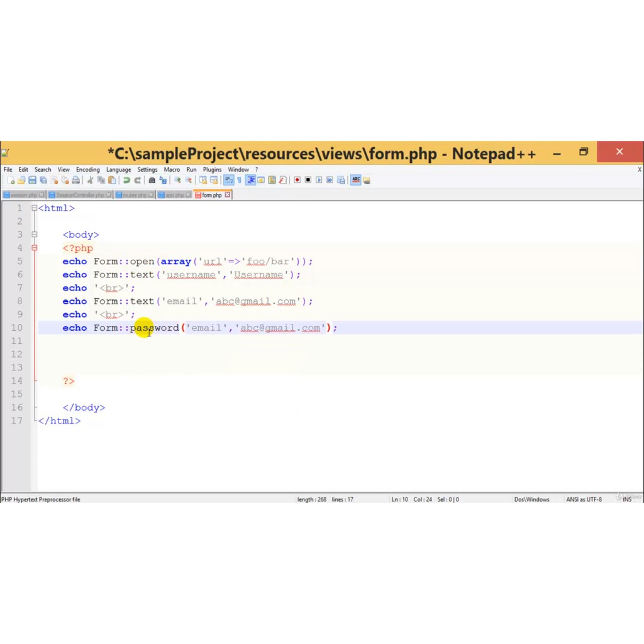Open the Find dialog via binoculars icon

[151, 180]
